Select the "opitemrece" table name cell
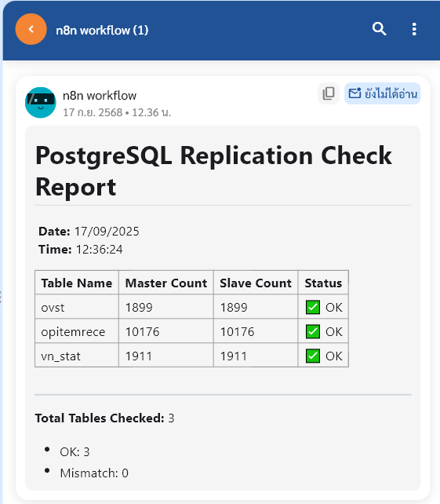 (77, 332)
